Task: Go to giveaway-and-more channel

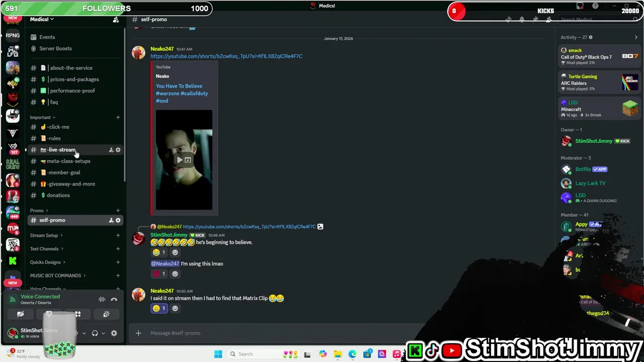Action: click(75, 184)
